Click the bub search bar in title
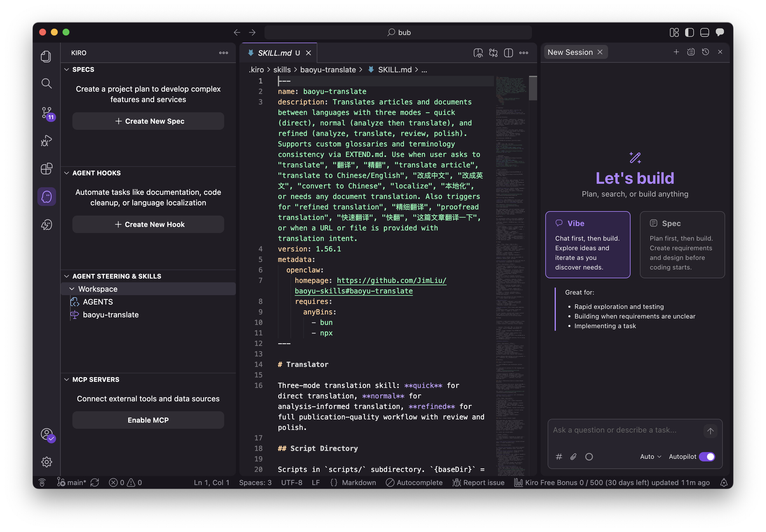 coord(398,32)
